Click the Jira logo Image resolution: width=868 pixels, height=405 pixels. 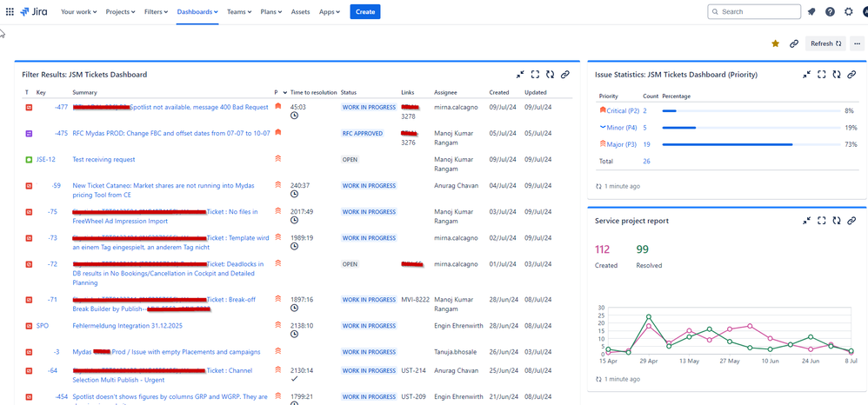(33, 11)
